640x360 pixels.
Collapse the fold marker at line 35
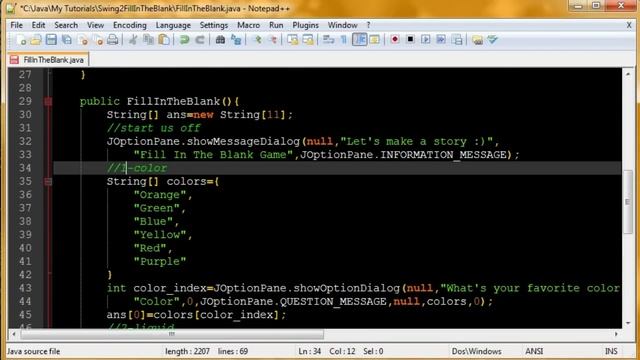[x=48, y=181]
